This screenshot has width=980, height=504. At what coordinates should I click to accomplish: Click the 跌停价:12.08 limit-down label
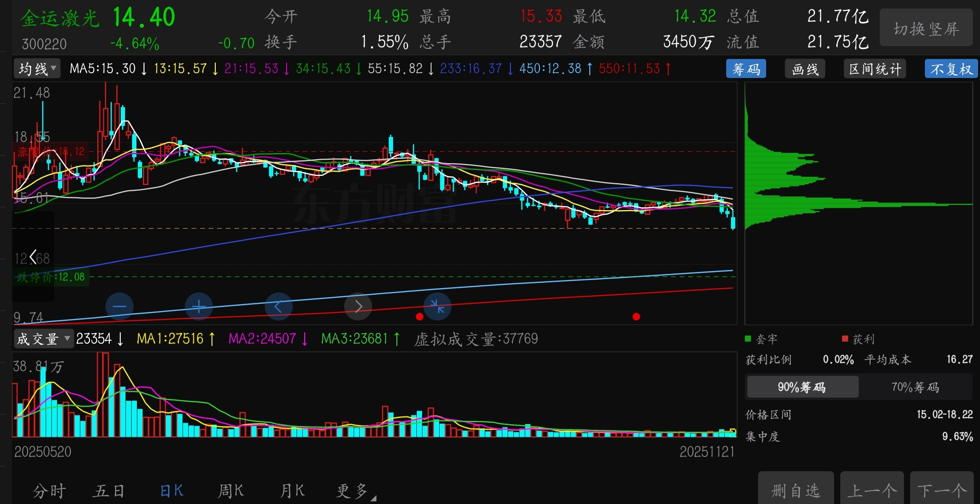(51, 277)
